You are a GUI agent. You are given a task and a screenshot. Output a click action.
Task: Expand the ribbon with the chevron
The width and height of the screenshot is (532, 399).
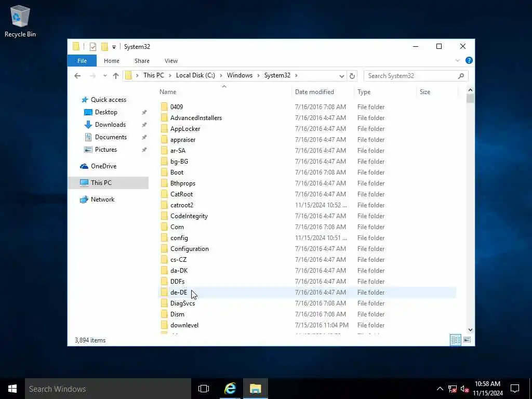click(x=457, y=61)
